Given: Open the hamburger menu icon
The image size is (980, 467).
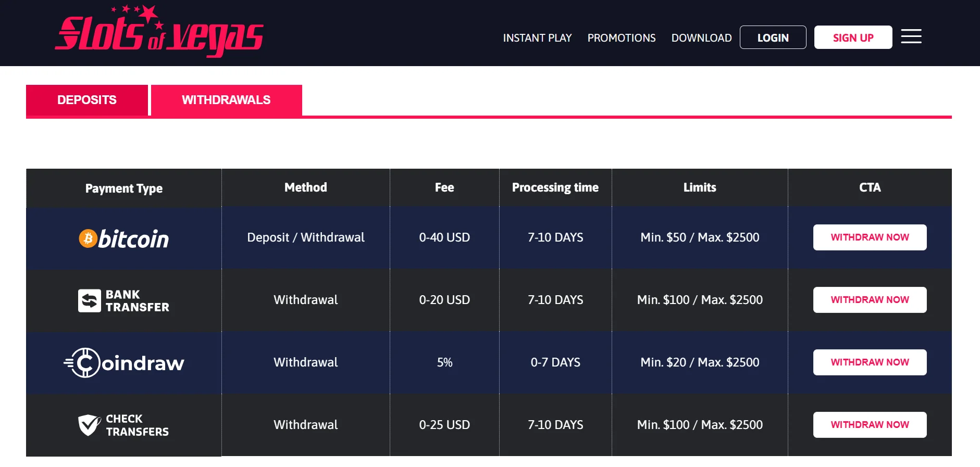Looking at the screenshot, I should coord(911,36).
